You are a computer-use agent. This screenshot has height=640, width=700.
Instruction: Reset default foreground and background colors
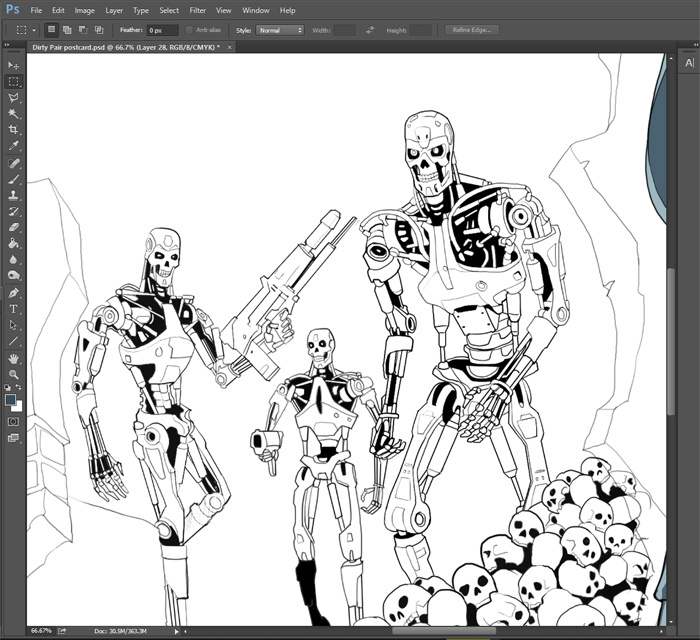coord(8,387)
